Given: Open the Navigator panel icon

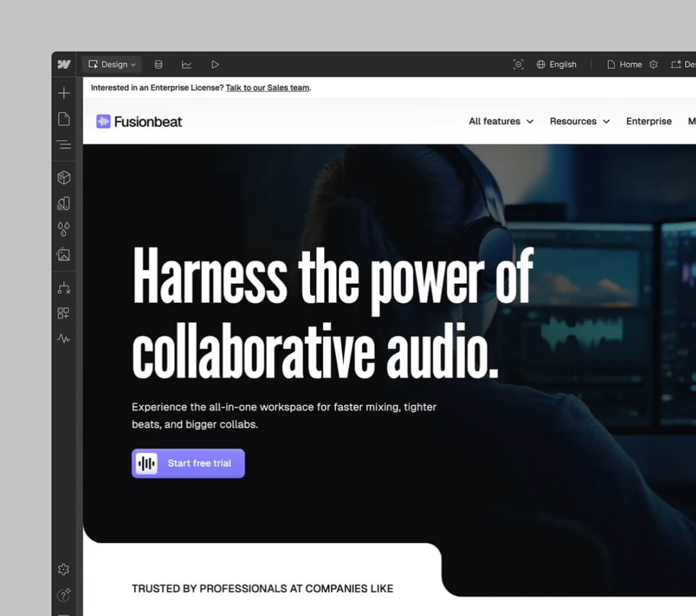Looking at the screenshot, I should pyautogui.click(x=64, y=144).
